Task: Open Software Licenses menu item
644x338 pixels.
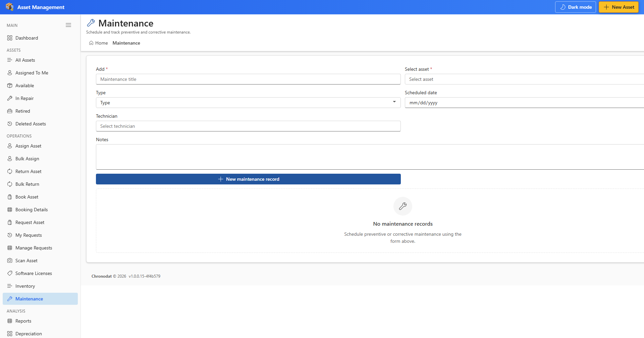Action: point(40,273)
